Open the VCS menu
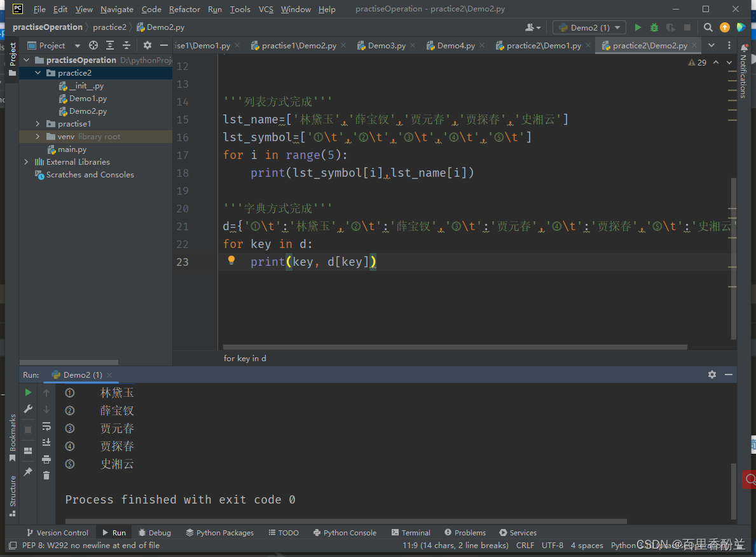The image size is (756, 557). [x=266, y=9]
